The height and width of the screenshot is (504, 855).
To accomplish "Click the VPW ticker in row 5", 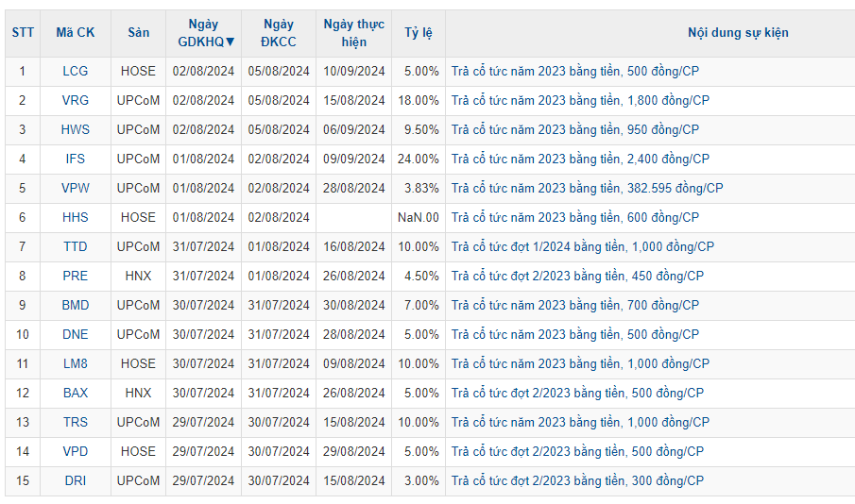I will click(x=76, y=188).
